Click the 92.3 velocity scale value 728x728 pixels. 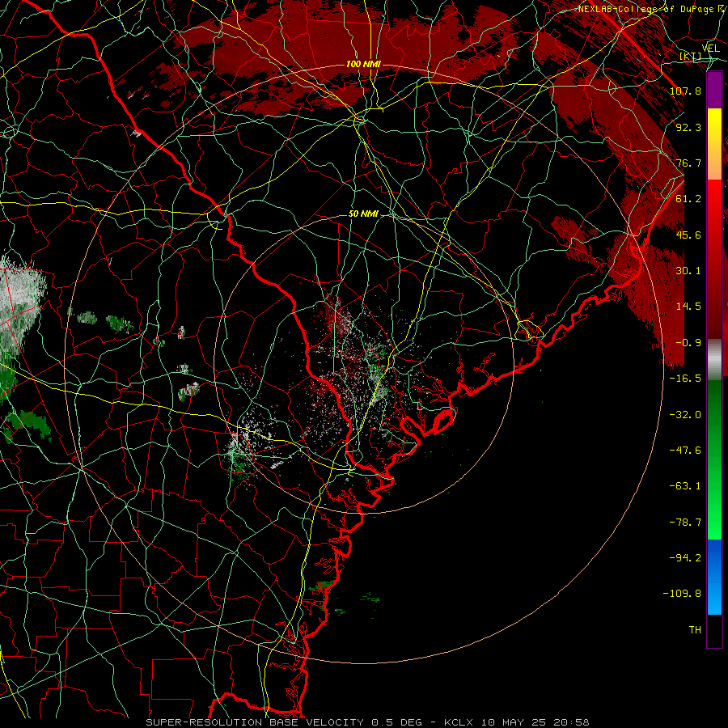point(688,127)
